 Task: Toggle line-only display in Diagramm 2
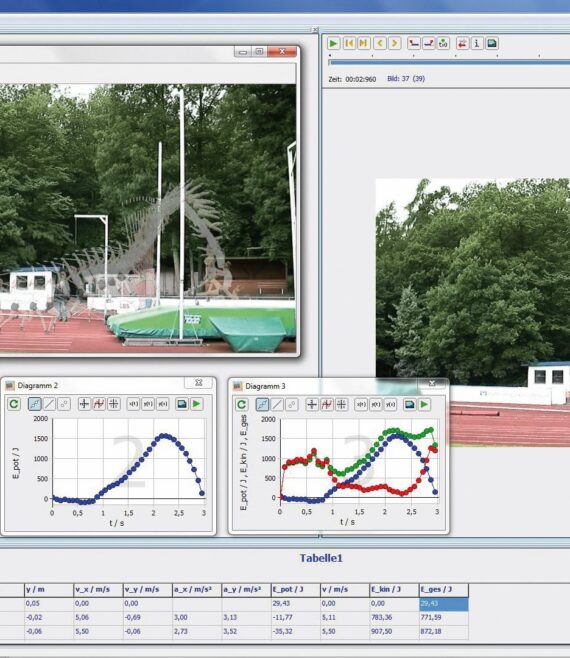pos(49,404)
